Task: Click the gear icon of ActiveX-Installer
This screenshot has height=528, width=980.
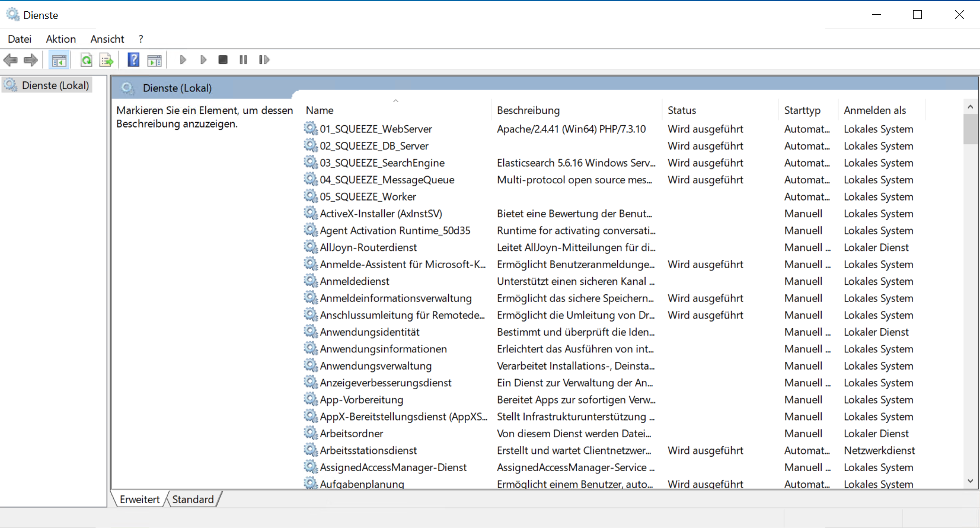Action: 311,213
